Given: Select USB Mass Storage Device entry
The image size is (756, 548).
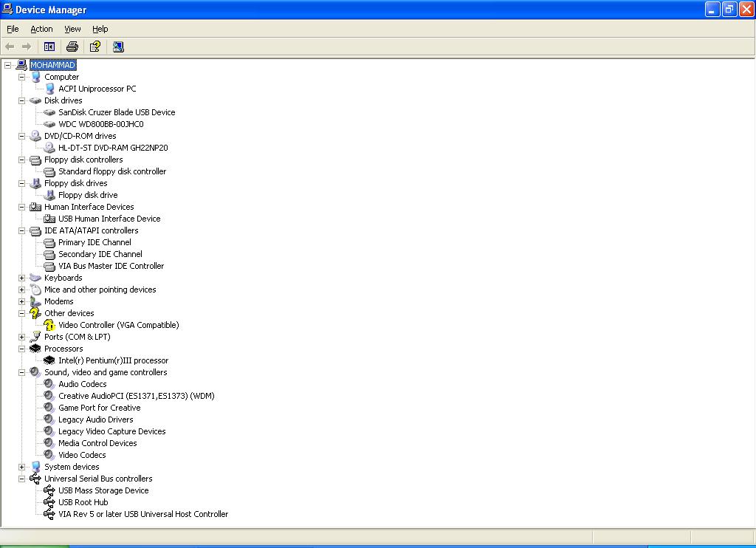Looking at the screenshot, I should pos(103,490).
